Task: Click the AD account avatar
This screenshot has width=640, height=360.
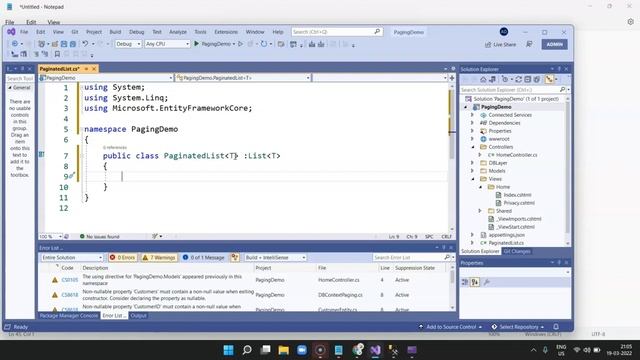Action: point(504,32)
